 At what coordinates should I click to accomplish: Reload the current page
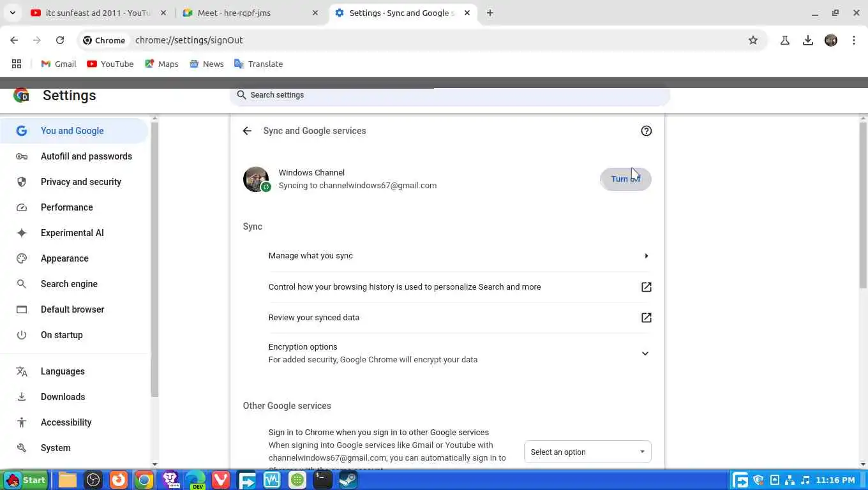pos(59,40)
